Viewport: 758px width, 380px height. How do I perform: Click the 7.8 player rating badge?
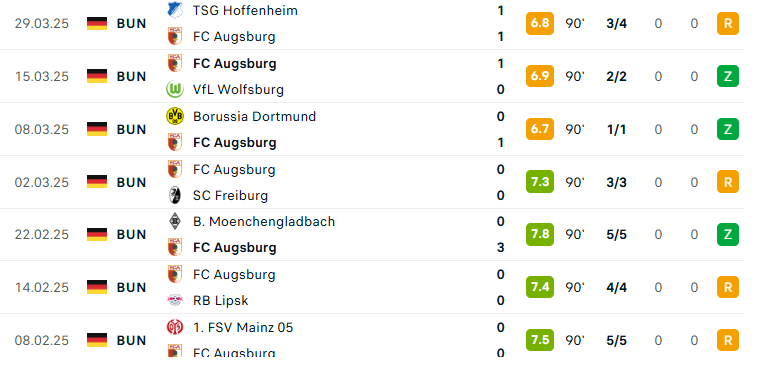coord(539,234)
